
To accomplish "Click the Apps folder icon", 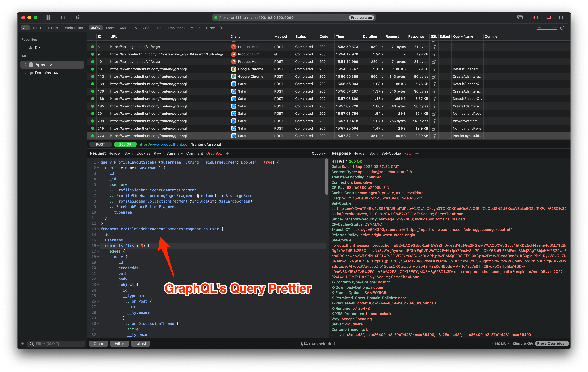I will pyautogui.click(x=31, y=65).
